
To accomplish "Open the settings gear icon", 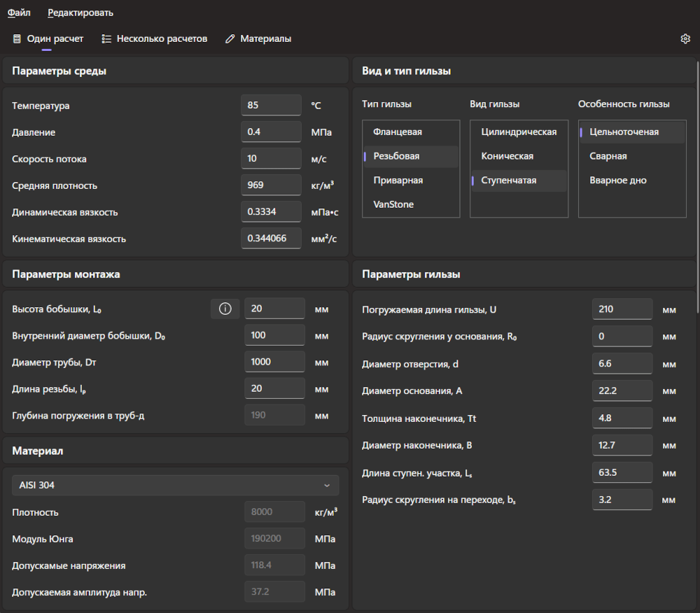I will [x=685, y=38].
